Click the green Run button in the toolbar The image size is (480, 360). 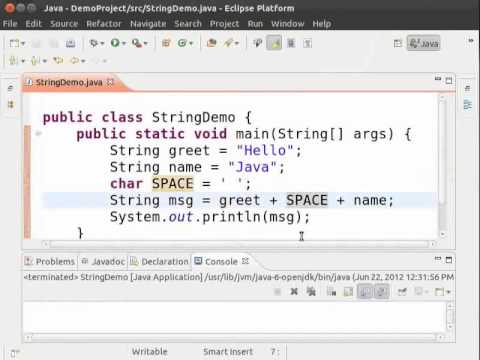pos(115,43)
